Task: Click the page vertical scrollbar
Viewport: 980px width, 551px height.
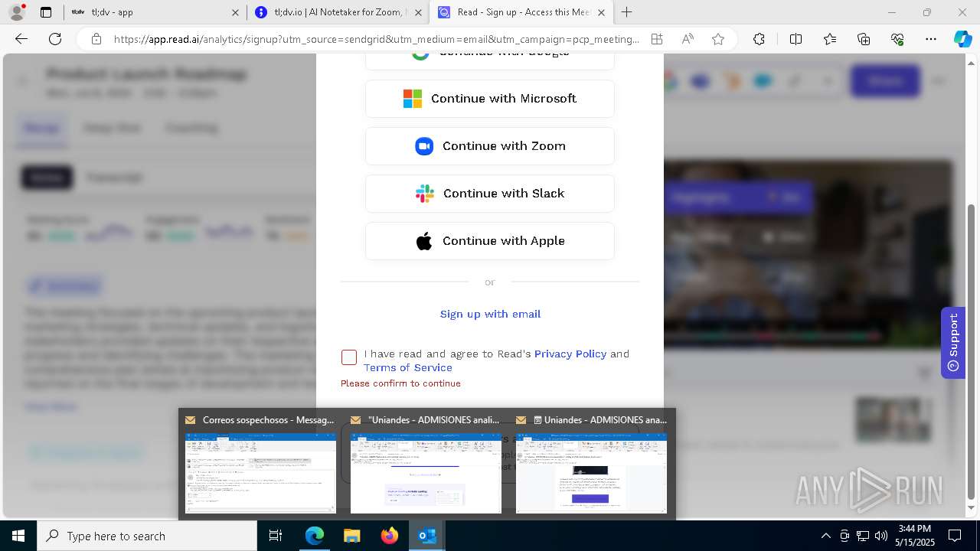Action: tap(972, 352)
